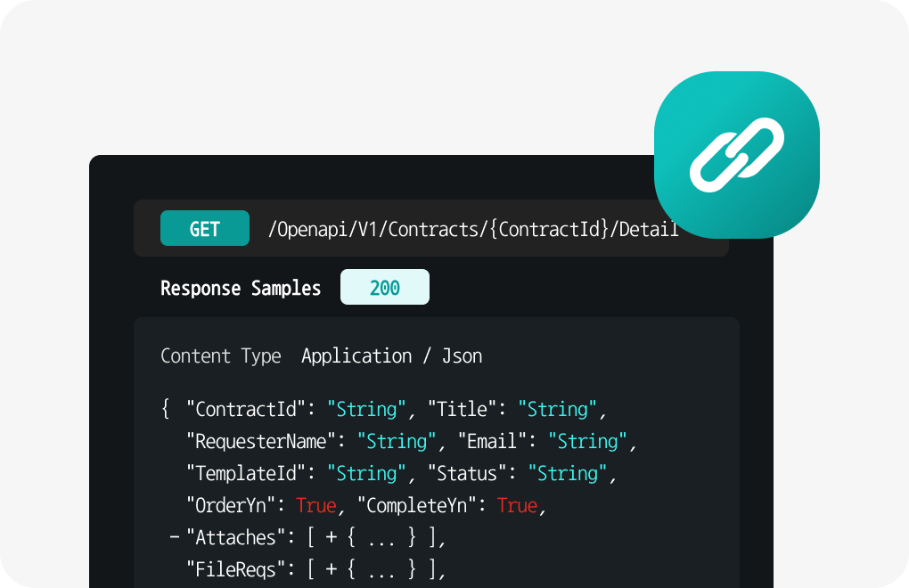Select the 200 response code tab
Image resolution: width=909 pixels, height=588 pixels.
[x=384, y=288]
